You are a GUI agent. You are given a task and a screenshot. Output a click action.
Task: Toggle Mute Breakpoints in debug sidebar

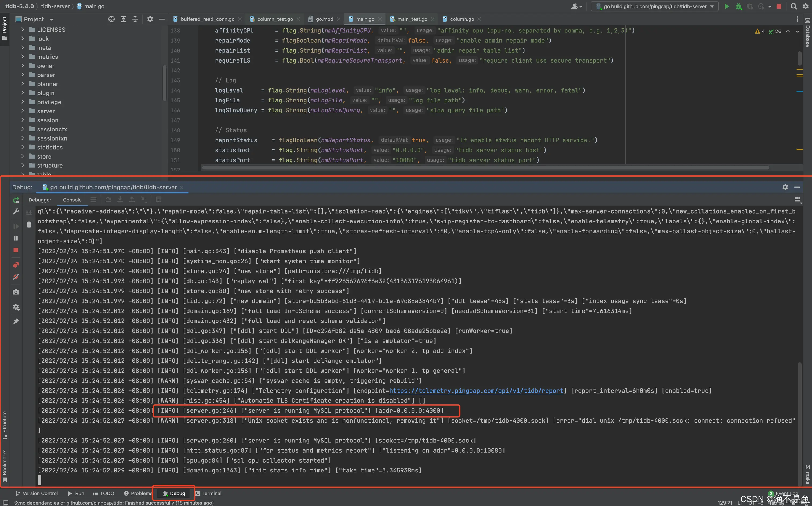tap(16, 277)
